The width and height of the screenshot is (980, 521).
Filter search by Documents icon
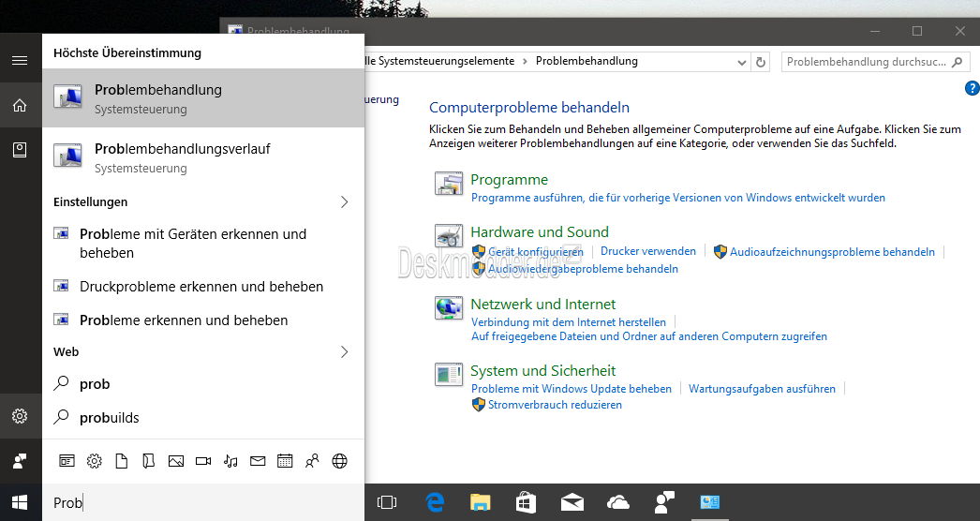click(x=121, y=461)
